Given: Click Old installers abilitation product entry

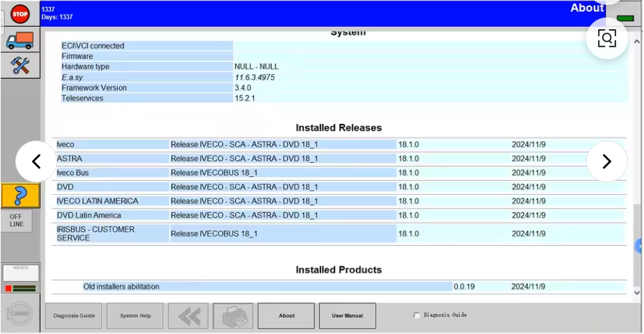Looking at the screenshot, I should (121, 287).
